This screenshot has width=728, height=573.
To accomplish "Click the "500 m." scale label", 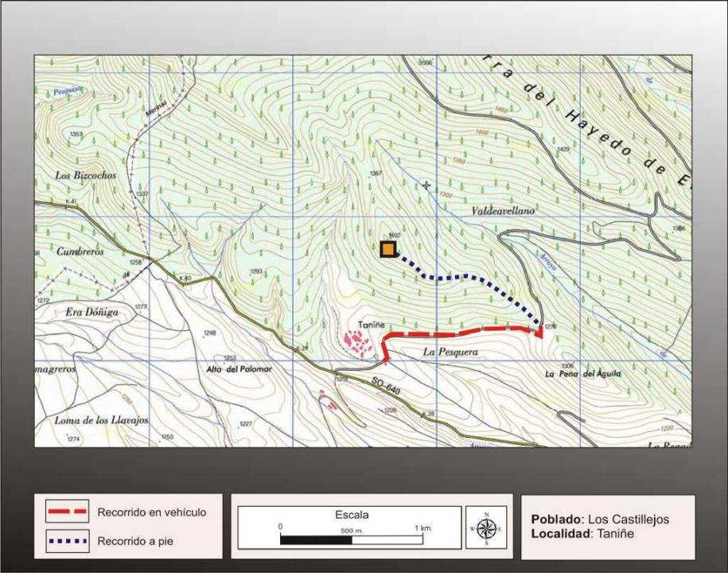I will tap(352, 530).
